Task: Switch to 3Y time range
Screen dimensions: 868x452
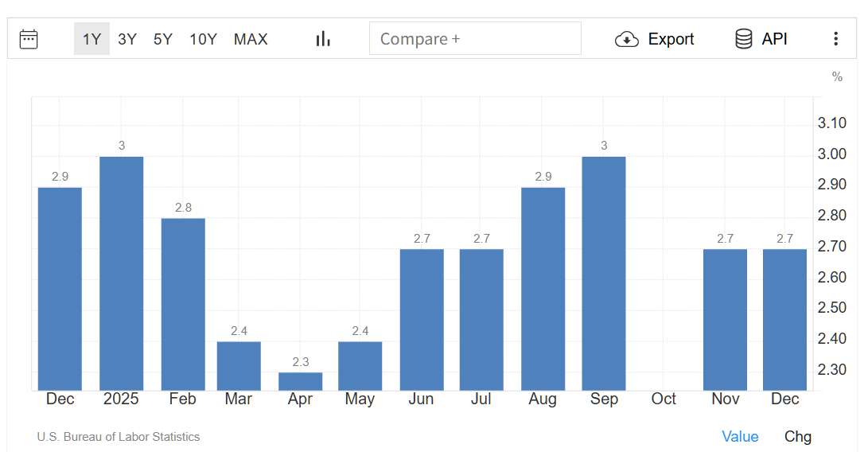Action: click(127, 39)
